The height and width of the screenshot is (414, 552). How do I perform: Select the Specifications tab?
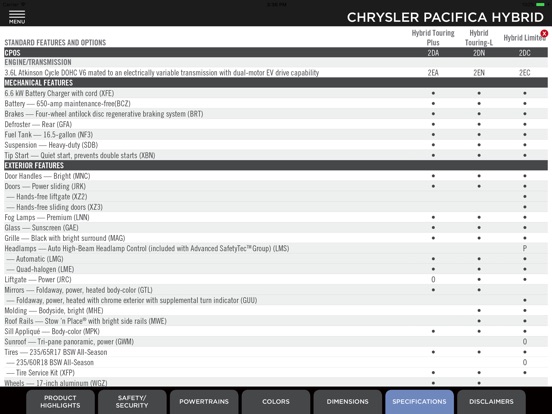point(419,401)
